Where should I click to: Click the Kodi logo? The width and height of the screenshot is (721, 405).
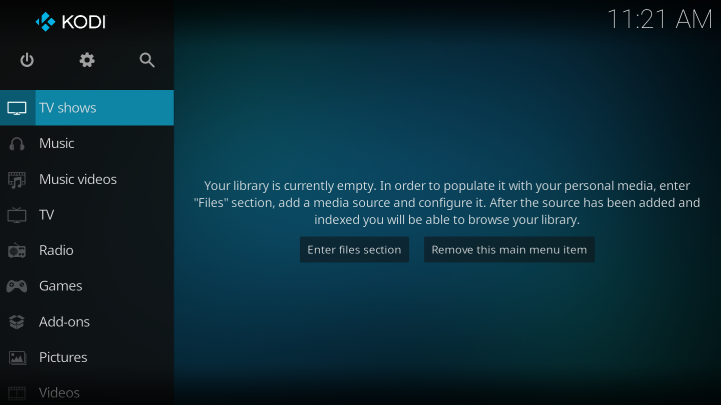click(70, 22)
